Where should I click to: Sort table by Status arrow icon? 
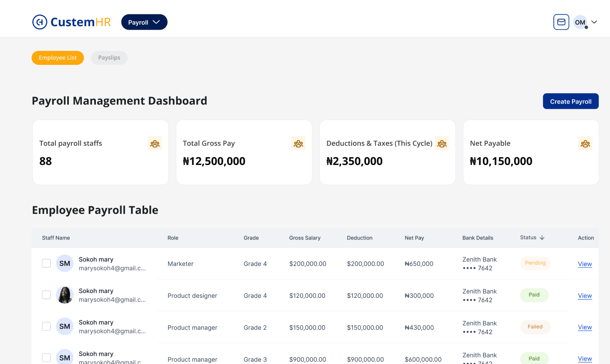click(542, 238)
